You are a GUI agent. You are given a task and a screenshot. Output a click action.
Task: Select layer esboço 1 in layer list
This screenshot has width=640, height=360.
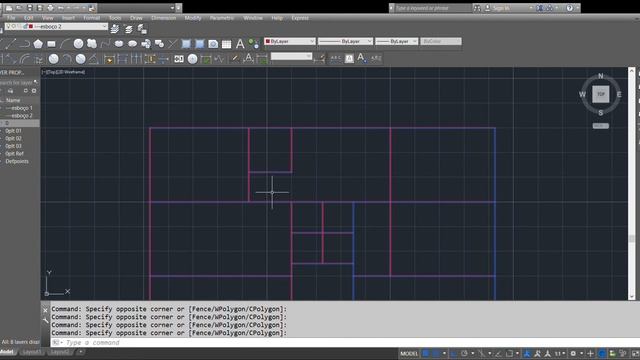20,108
